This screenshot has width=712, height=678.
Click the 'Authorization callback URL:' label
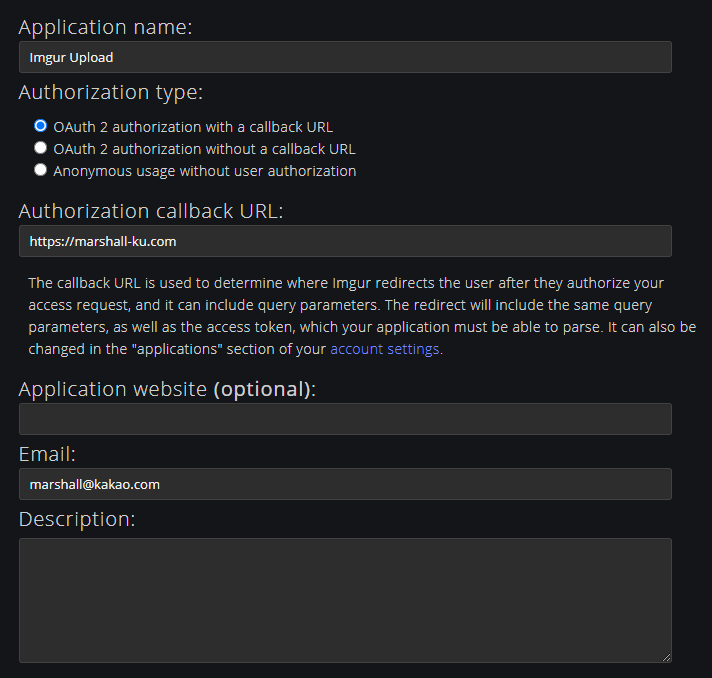tap(151, 211)
